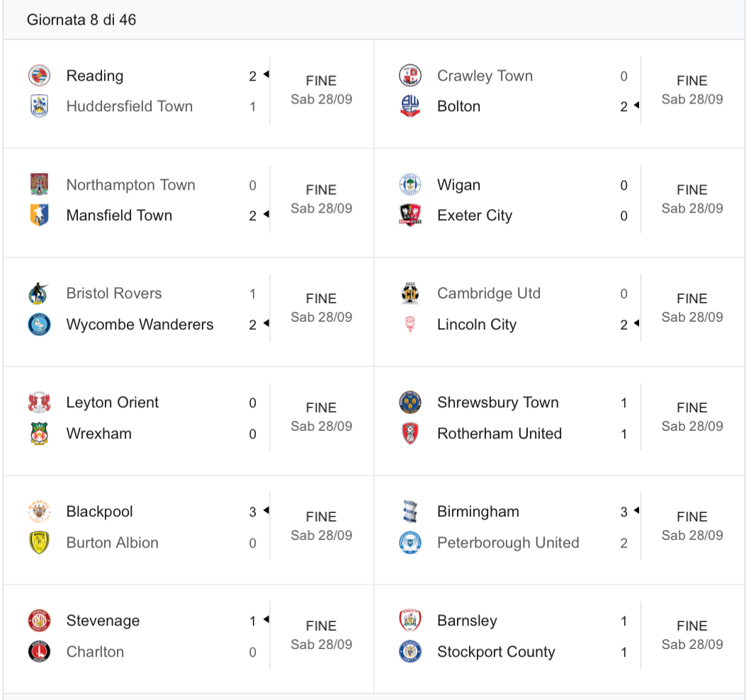The width and height of the screenshot is (756, 700).
Task: Click the Bolton club crest
Action: click(x=410, y=106)
